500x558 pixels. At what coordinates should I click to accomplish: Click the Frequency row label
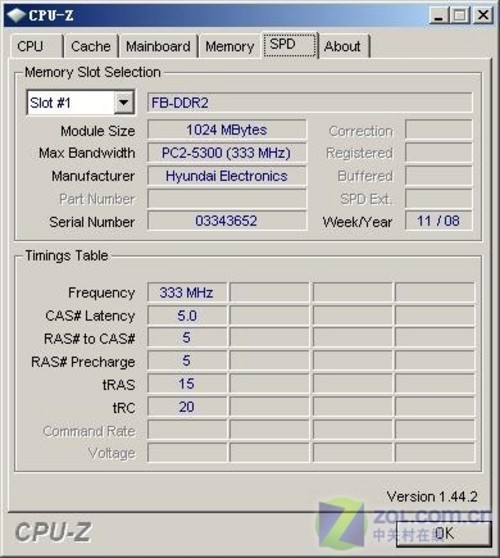(101, 293)
